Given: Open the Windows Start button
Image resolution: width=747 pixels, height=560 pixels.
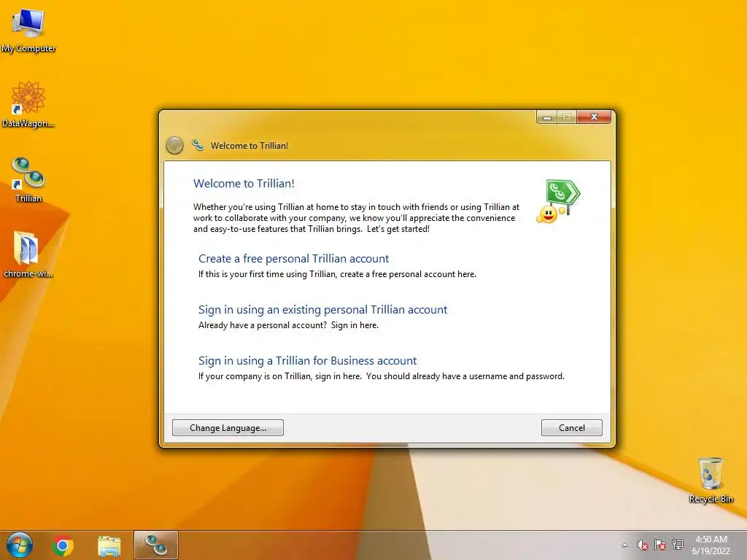Looking at the screenshot, I should 20,545.
